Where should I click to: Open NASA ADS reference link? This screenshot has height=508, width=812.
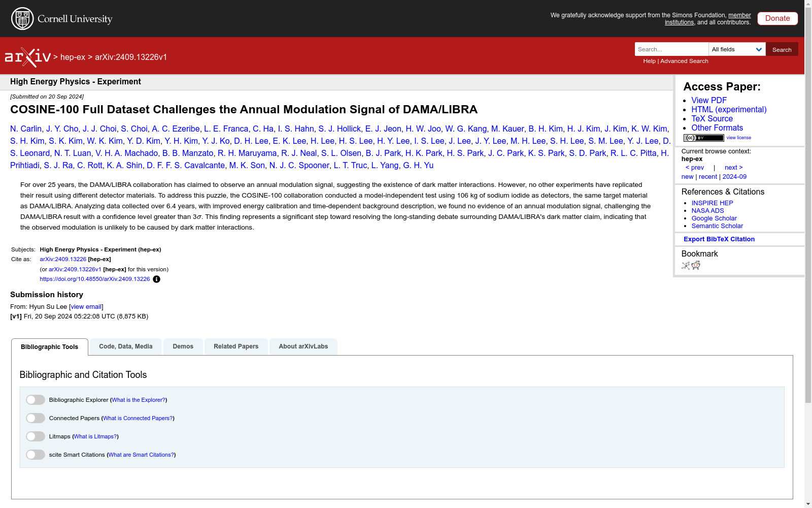707,211
